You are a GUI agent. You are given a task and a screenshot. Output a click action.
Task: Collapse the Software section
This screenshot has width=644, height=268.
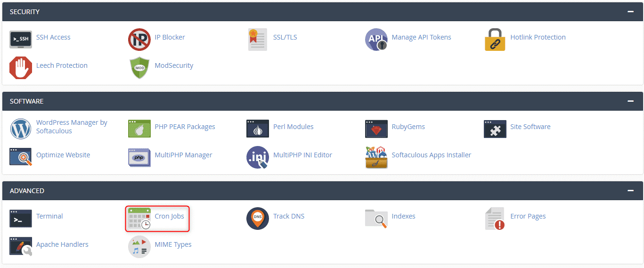coord(630,101)
